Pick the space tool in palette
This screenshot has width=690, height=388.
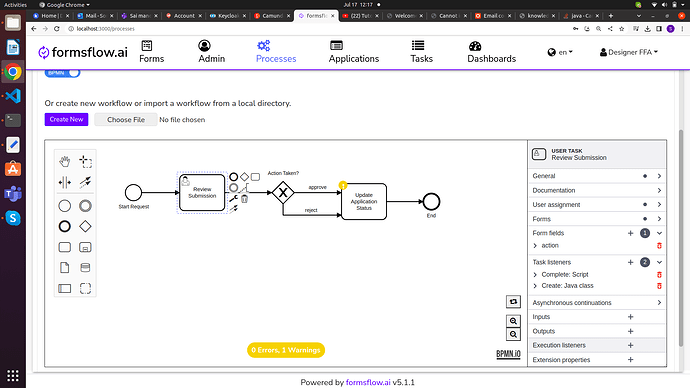65,182
